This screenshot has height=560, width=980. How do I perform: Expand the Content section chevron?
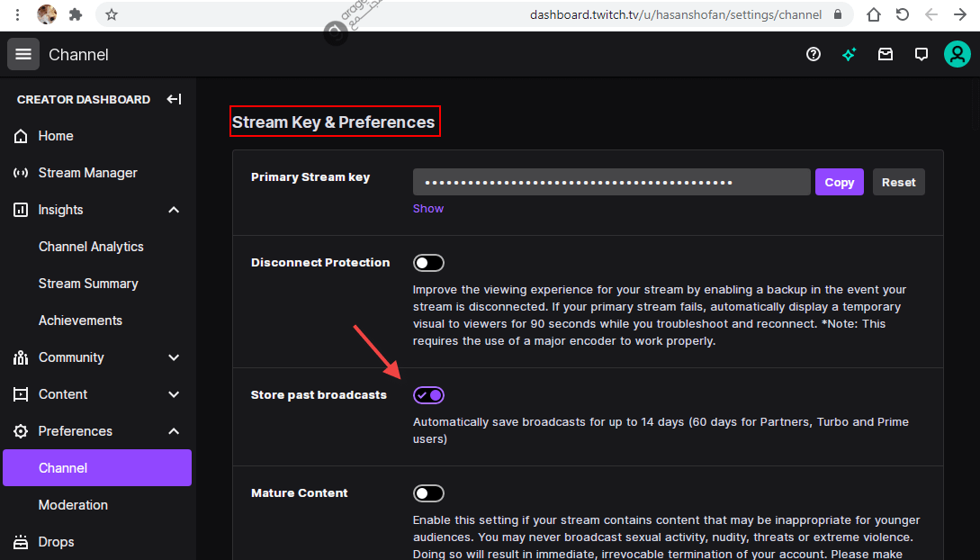point(174,394)
